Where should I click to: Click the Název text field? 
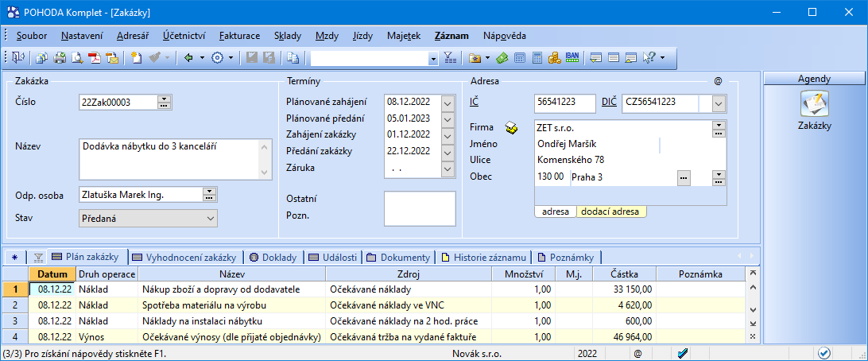[176, 159]
